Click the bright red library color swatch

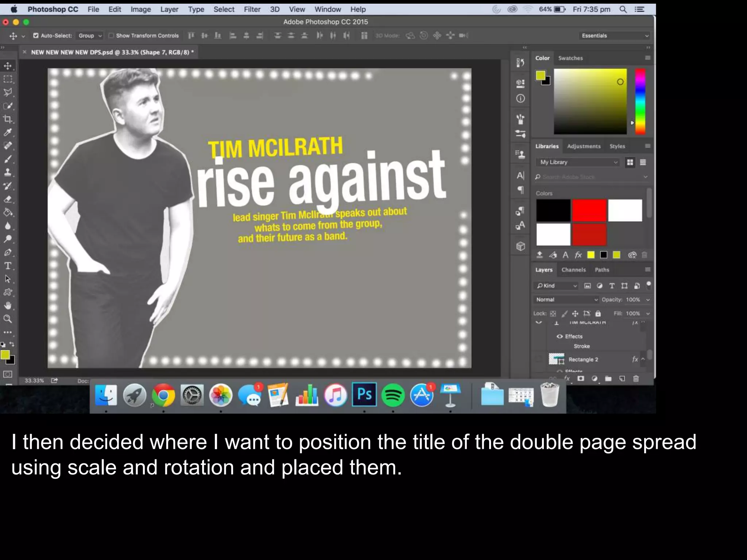[589, 210]
